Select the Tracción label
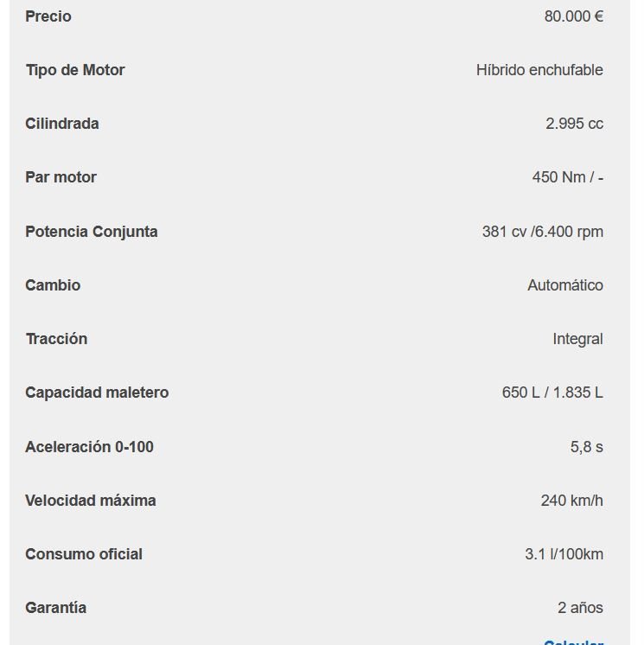The width and height of the screenshot is (644, 645). [56, 339]
